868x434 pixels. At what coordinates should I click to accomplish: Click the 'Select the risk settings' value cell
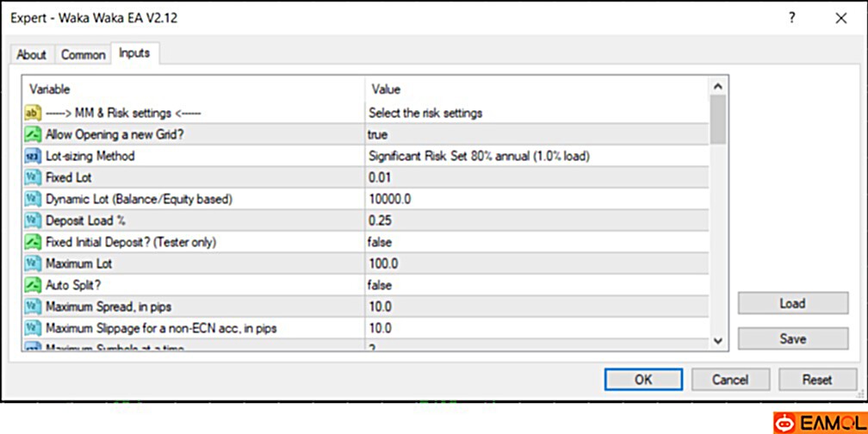click(x=537, y=113)
